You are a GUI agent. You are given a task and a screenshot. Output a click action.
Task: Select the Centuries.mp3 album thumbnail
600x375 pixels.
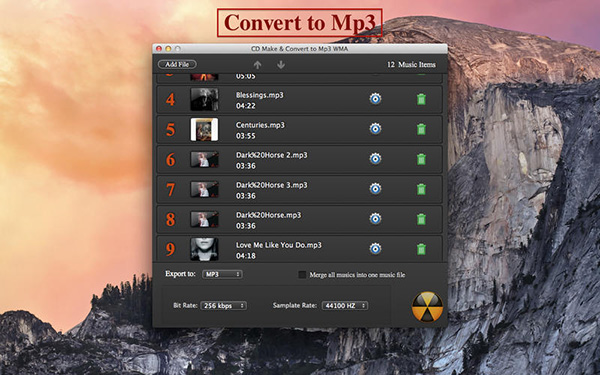tap(204, 129)
